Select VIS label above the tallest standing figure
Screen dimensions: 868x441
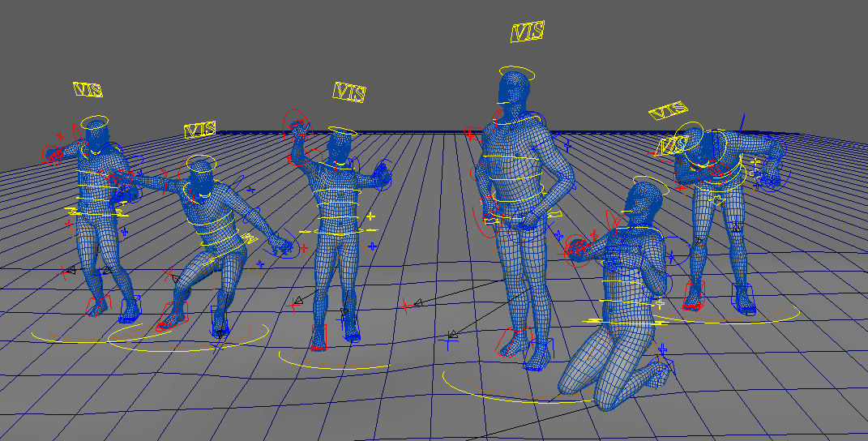(528, 32)
